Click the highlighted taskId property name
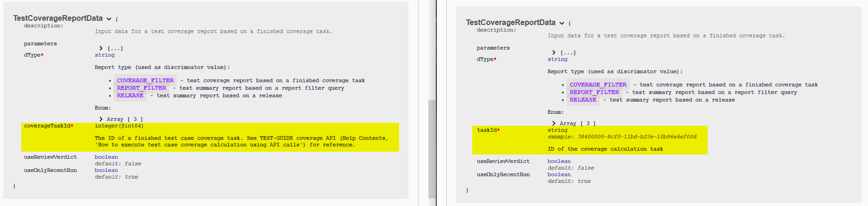Screen dimensions: 868x206 click(487, 130)
